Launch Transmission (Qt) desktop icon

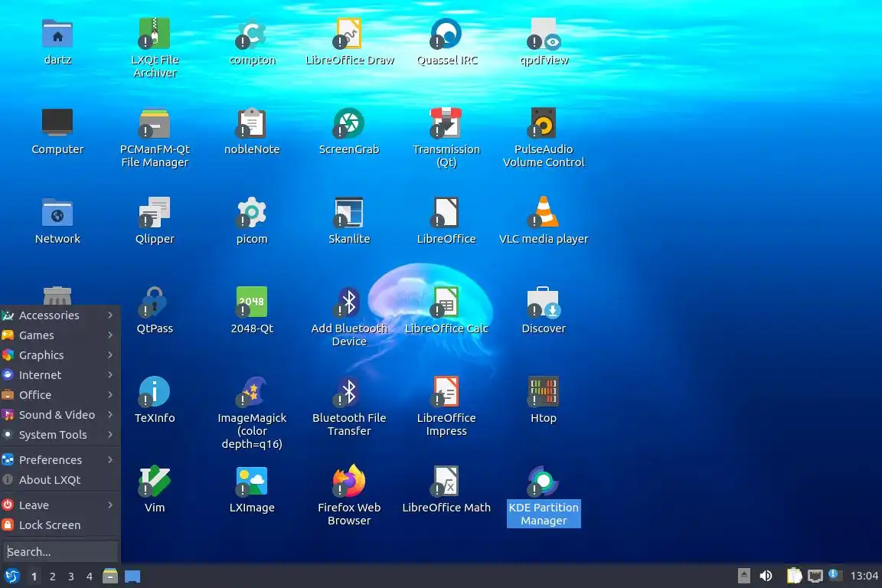446,122
